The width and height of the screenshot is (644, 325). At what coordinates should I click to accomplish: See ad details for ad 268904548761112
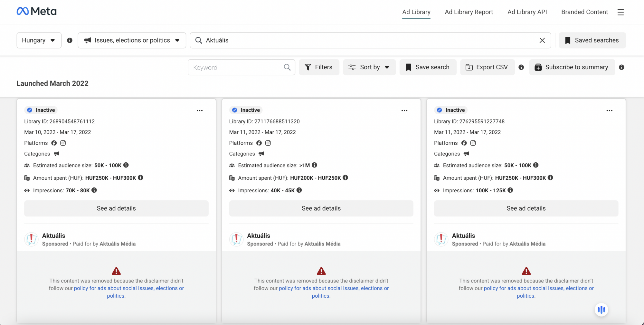pos(116,208)
